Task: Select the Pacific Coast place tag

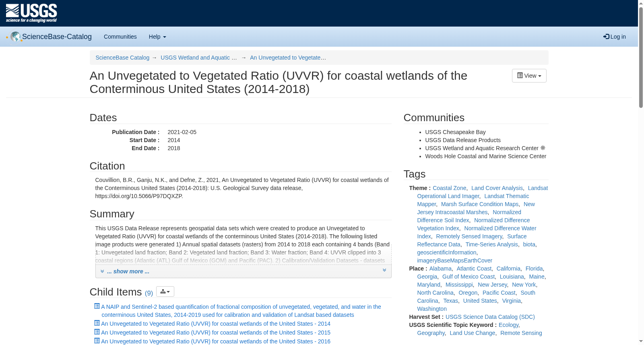Action: click(x=499, y=293)
